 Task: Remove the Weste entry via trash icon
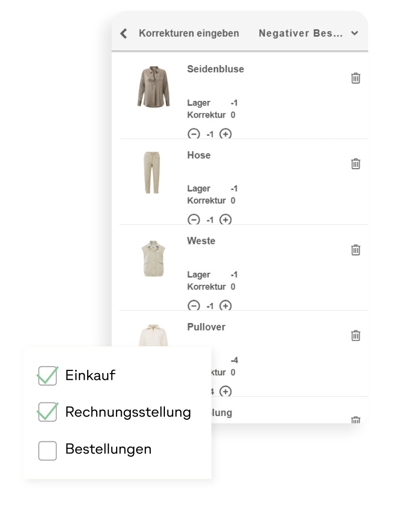coord(355,250)
